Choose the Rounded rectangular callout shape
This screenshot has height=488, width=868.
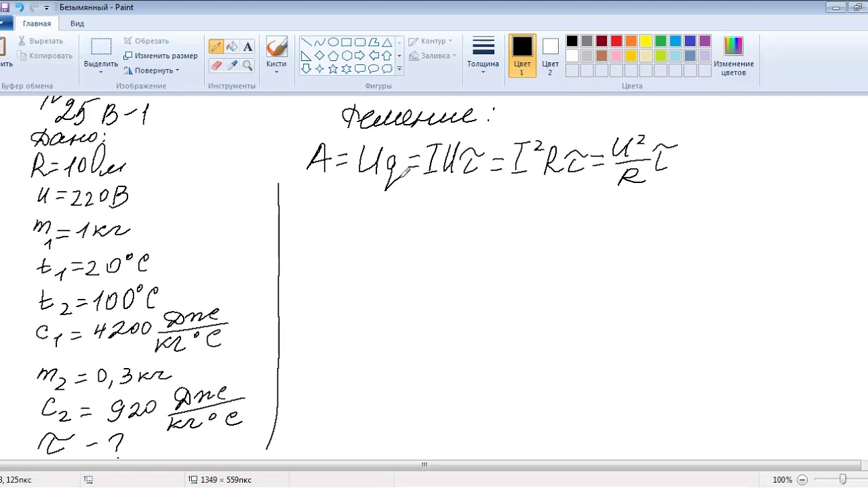(360, 68)
